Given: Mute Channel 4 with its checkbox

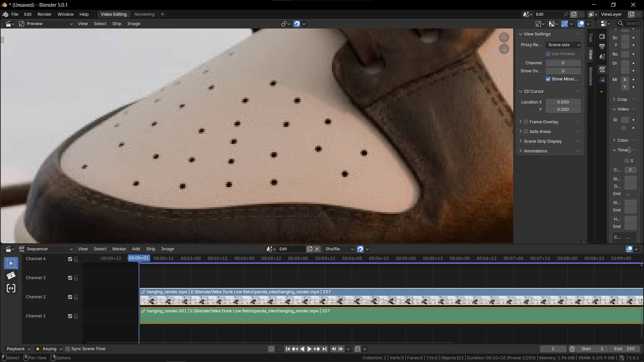Looking at the screenshot, I should click(70, 259).
